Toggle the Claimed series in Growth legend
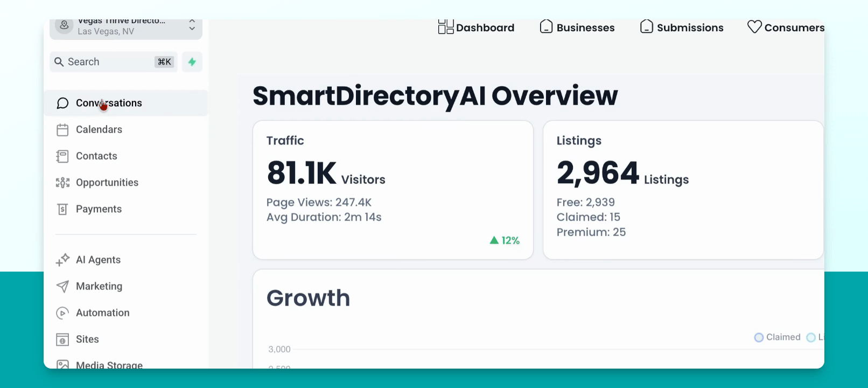 click(x=778, y=337)
